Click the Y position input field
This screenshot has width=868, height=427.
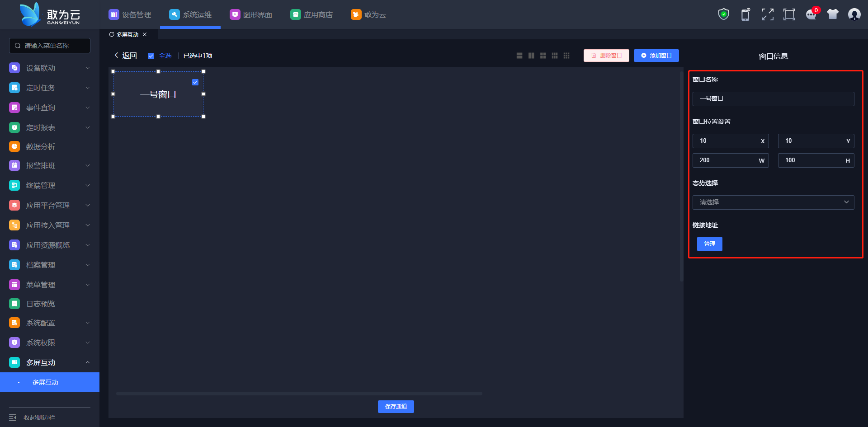pos(816,141)
